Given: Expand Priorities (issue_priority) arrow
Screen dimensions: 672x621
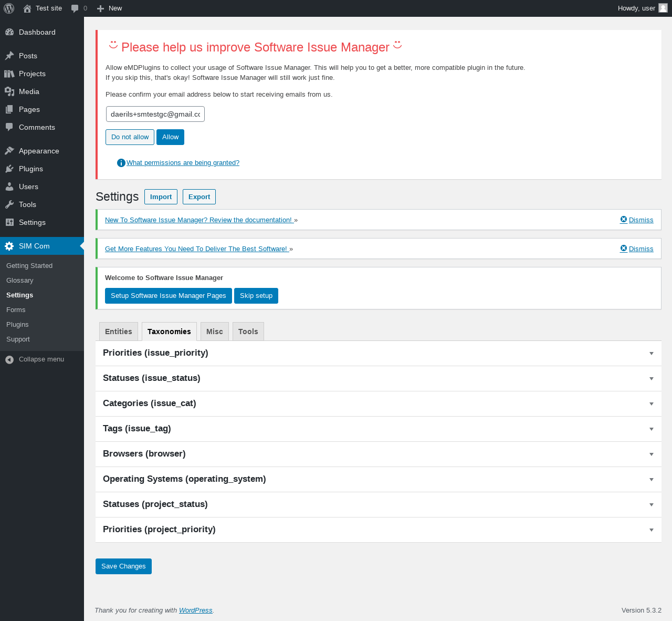Looking at the screenshot, I should point(652,354).
